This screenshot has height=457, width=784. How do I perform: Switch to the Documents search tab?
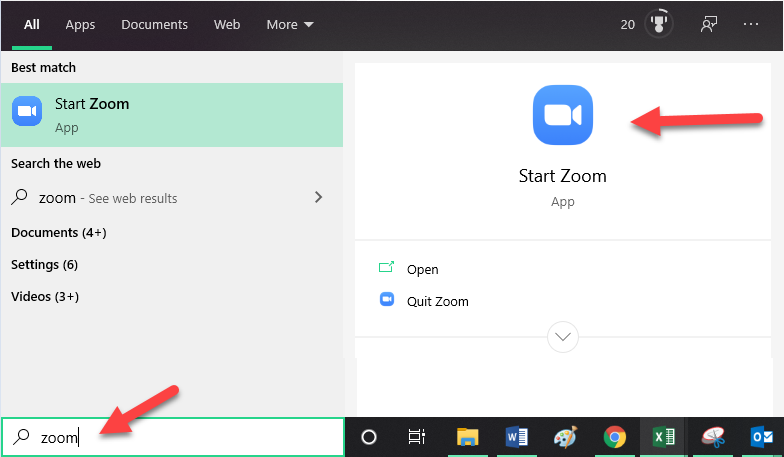154,24
